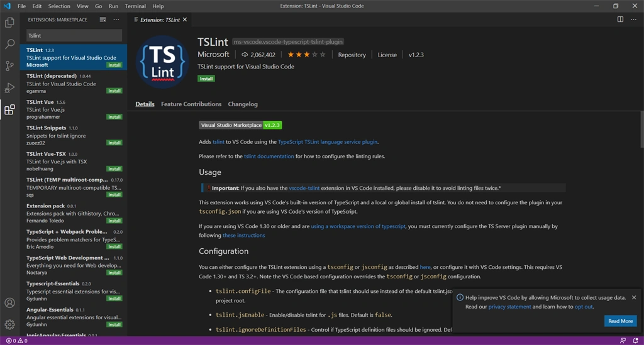Select TypeScript + Webpack Proble... extension row

pyautogui.click(x=74, y=239)
